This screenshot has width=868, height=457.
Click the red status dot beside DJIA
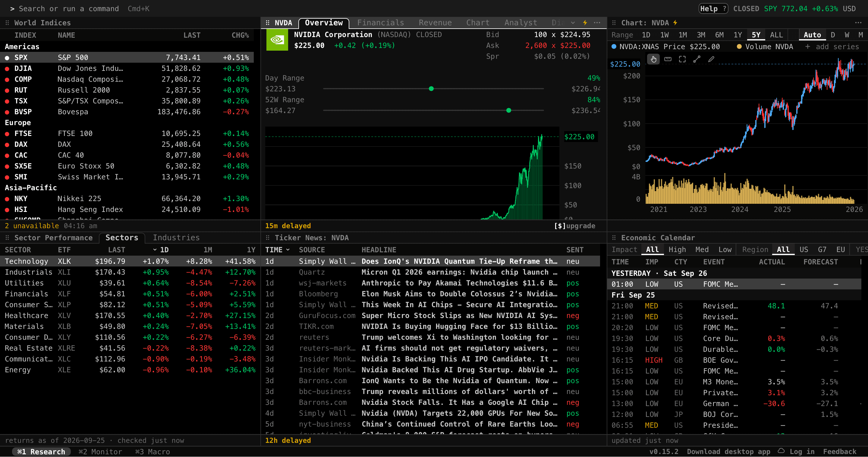(7, 69)
